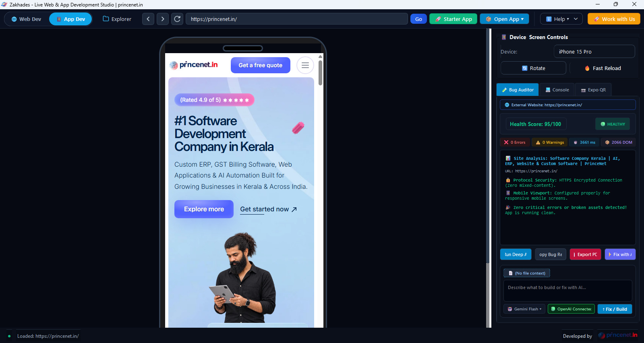Click the Fix with AI button
The width and height of the screenshot is (644, 343).
pos(620,254)
